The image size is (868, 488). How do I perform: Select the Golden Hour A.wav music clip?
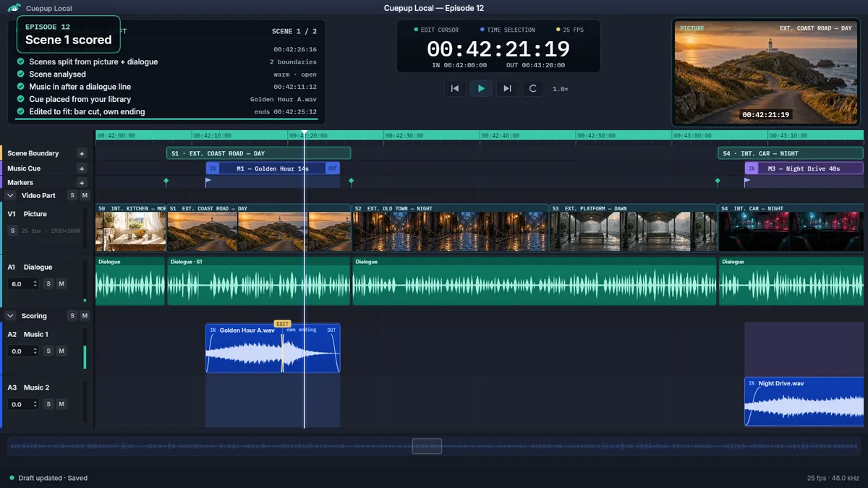[x=273, y=348]
